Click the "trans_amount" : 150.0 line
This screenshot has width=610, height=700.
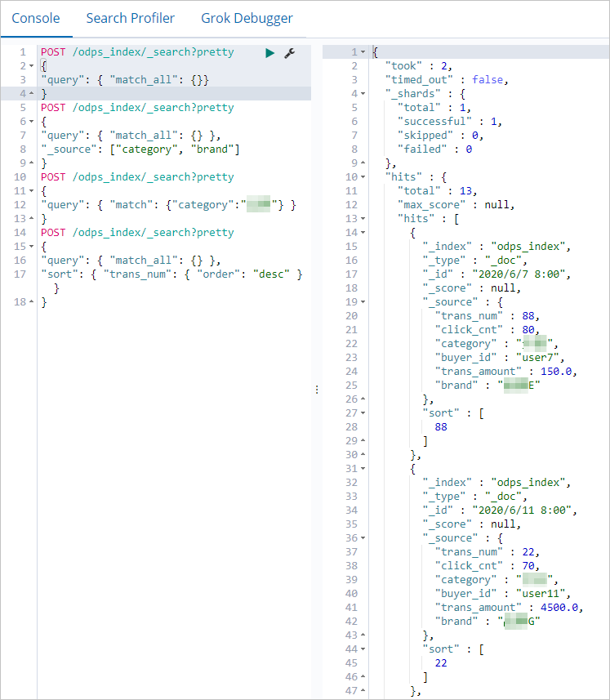(506, 372)
